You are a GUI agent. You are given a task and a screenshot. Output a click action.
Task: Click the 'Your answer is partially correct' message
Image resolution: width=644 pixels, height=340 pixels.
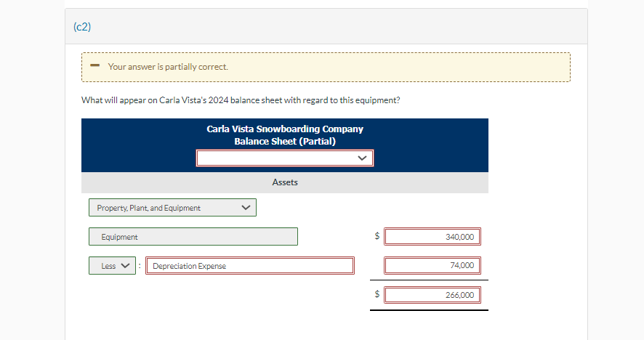pyautogui.click(x=168, y=67)
